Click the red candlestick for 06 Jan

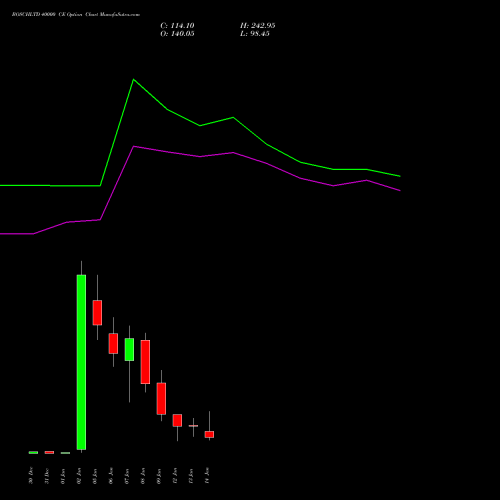(113, 343)
